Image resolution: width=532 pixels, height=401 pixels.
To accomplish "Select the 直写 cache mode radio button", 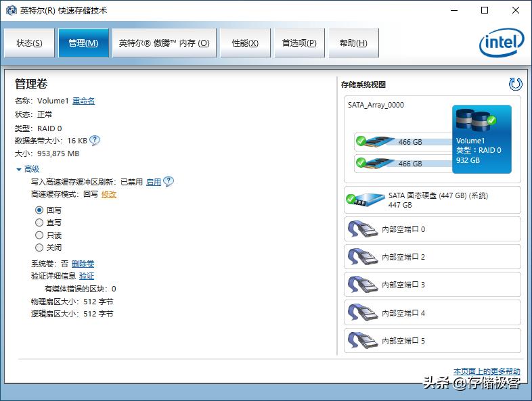I will click(x=39, y=222).
